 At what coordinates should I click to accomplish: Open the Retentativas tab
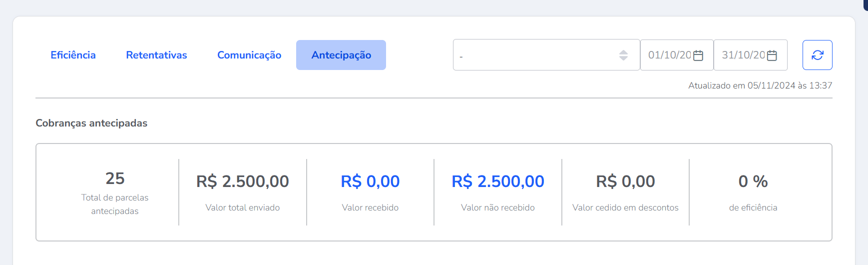coord(156,55)
